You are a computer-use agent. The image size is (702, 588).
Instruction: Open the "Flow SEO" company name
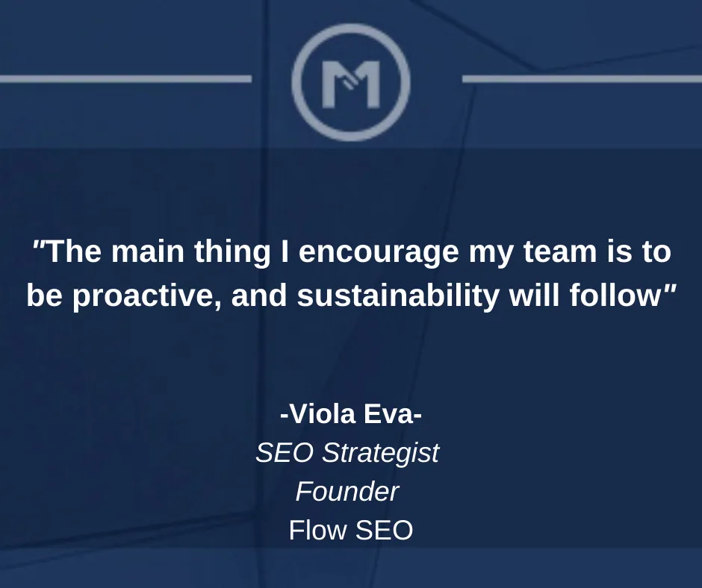pyautogui.click(x=351, y=531)
